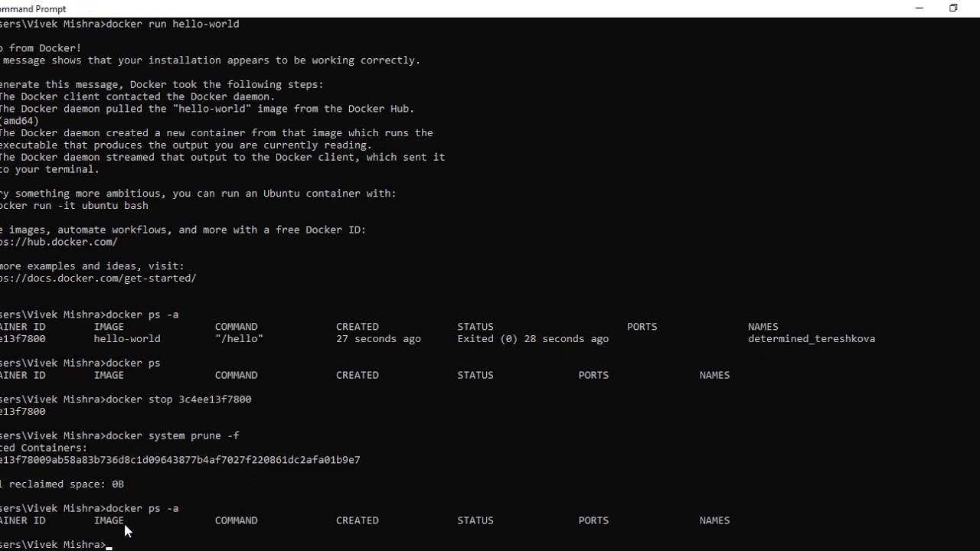This screenshot has width=980, height=551.
Task: Select the 'installation appears to be working correctly' line
Action: 210,60
